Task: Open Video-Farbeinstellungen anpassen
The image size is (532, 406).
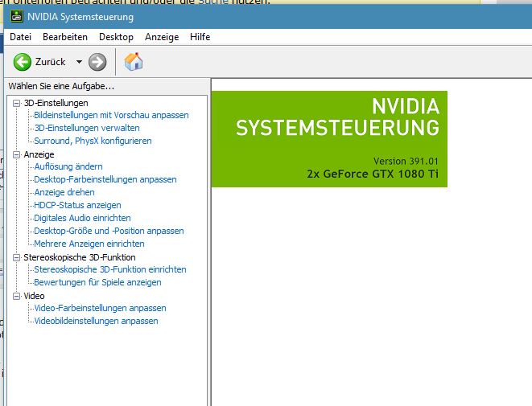Action: coord(100,309)
